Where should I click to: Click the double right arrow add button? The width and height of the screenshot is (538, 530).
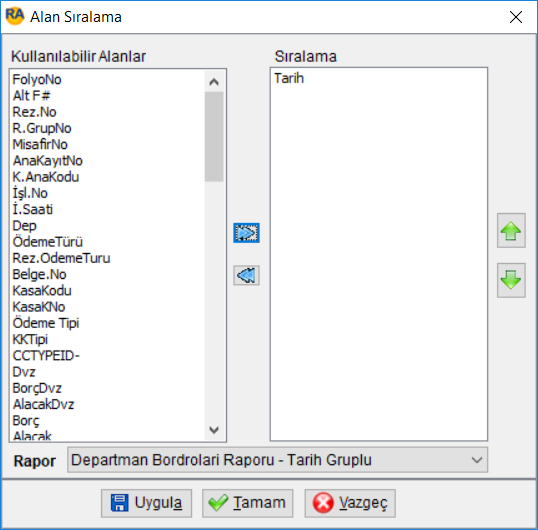(246, 233)
